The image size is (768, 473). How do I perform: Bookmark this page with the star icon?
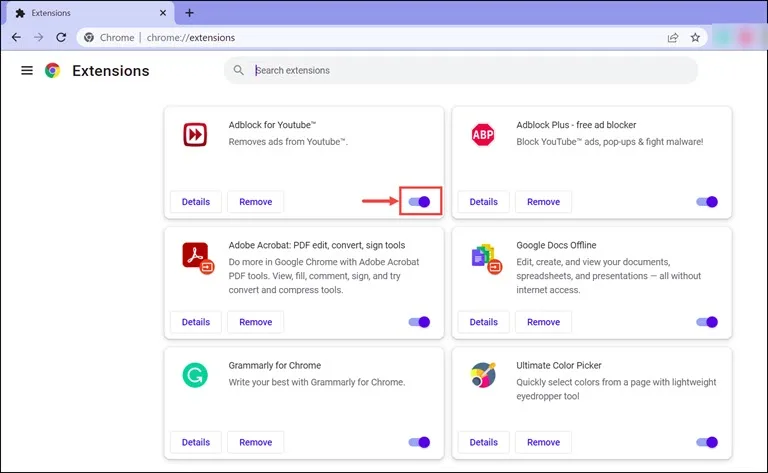click(695, 37)
